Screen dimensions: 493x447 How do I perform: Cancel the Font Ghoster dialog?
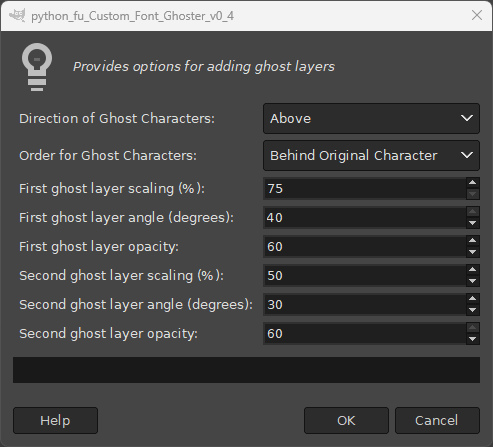point(437,420)
